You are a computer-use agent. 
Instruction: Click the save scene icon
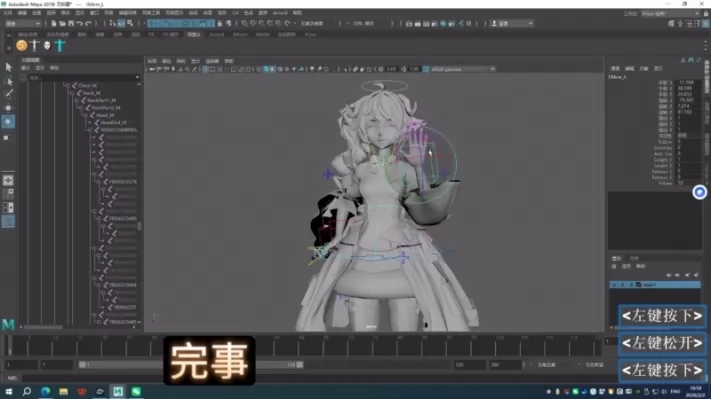click(71, 24)
